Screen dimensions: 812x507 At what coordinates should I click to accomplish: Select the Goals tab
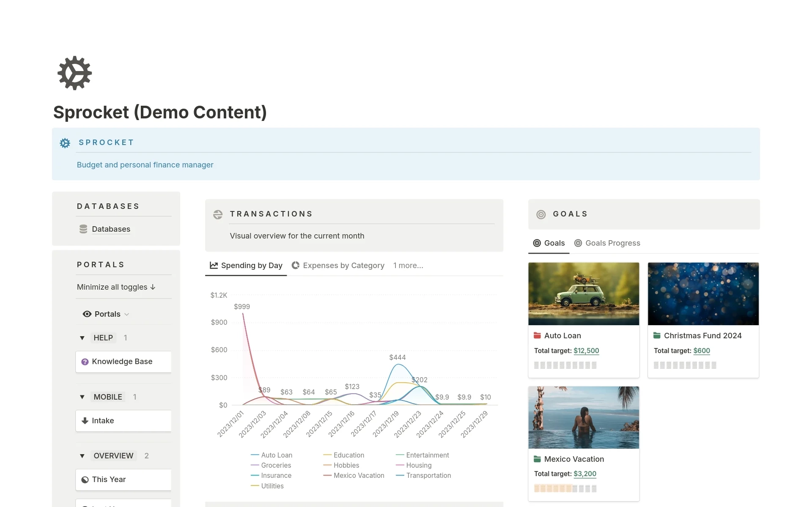[549, 243]
